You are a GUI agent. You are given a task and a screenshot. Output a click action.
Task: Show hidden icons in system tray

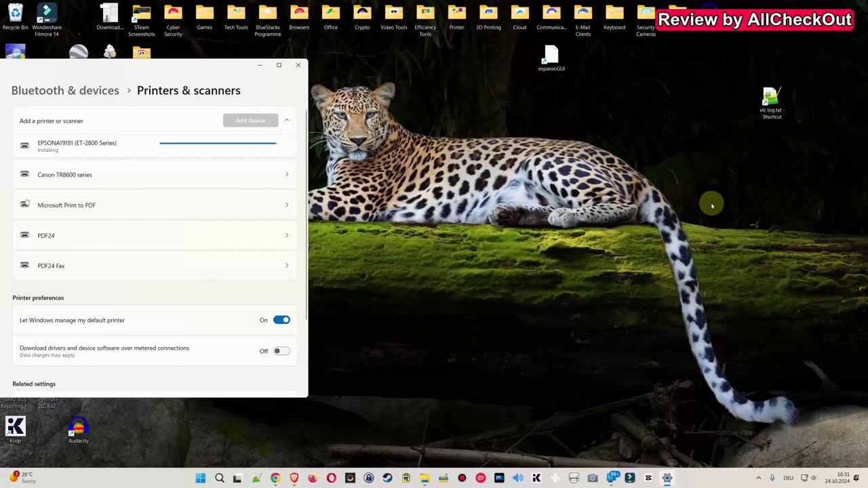click(758, 478)
